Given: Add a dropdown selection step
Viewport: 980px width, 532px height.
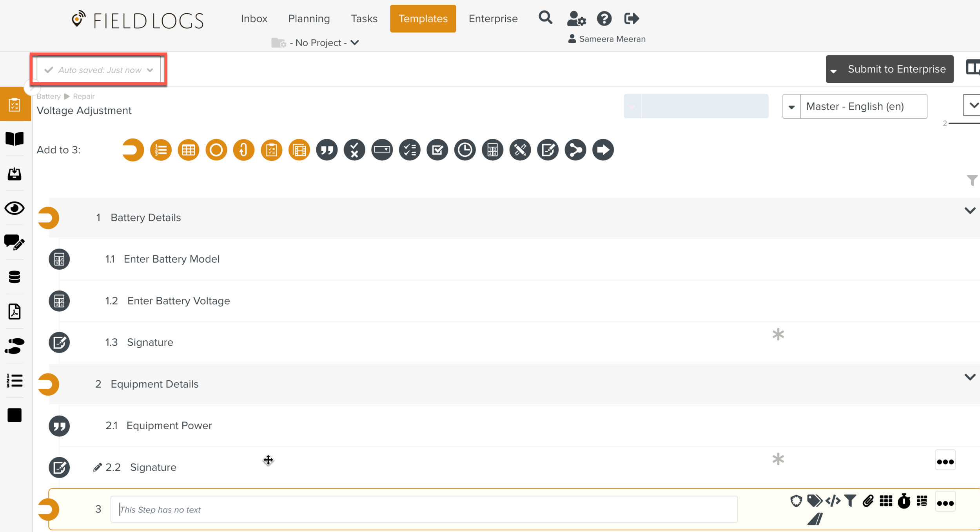Looking at the screenshot, I should (x=382, y=150).
